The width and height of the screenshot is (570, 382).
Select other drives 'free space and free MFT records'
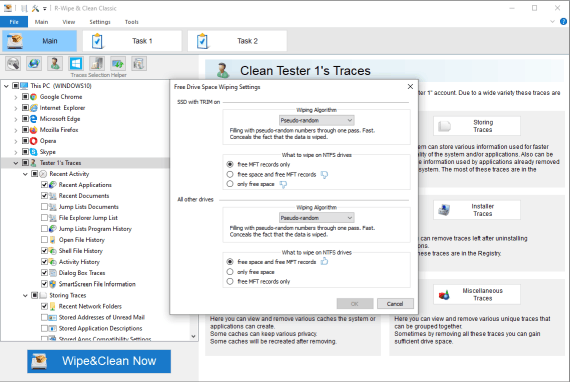pyautogui.click(x=230, y=262)
